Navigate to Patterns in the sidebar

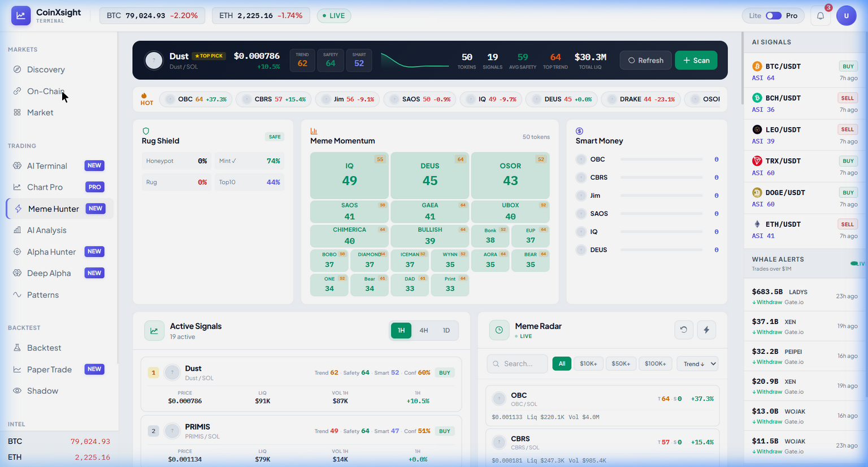[60, 295]
